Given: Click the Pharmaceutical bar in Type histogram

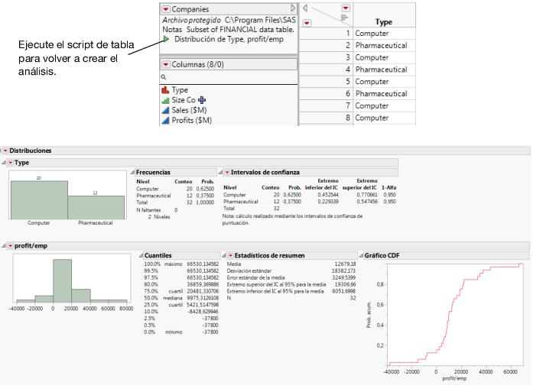Looking at the screenshot, I should (x=96, y=208).
